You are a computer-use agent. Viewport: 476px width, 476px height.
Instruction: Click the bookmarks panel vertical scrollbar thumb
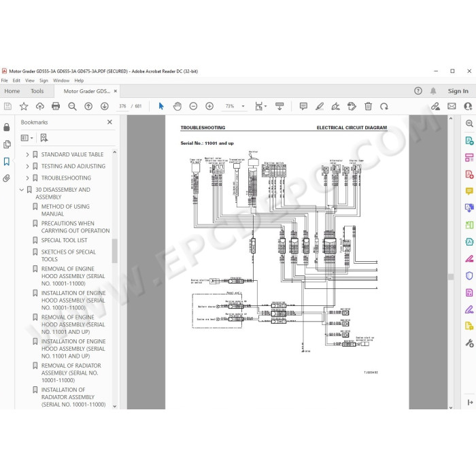click(x=115, y=251)
